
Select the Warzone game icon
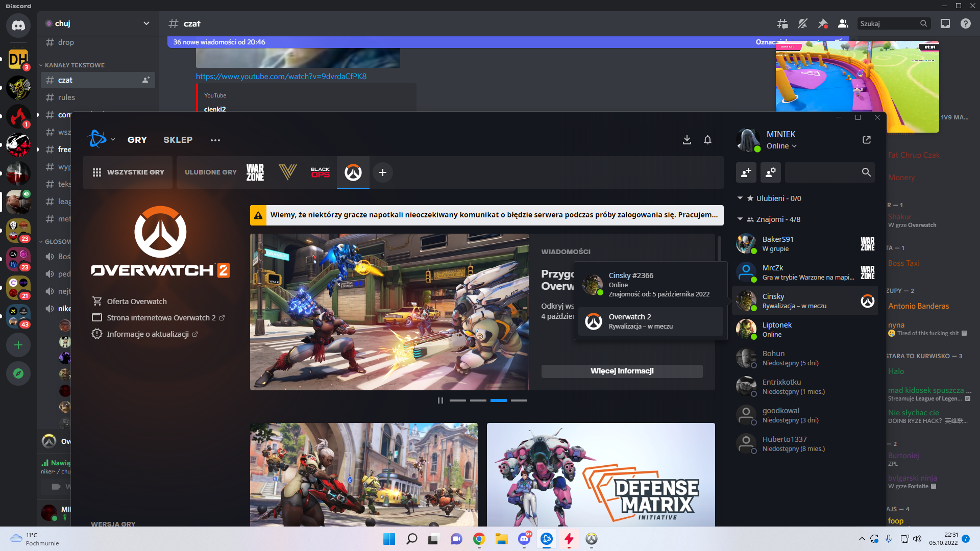(255, 172)
